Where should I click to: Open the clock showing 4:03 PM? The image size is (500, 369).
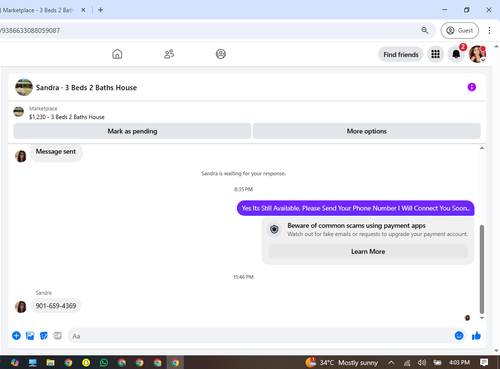(x=459, y=362)
